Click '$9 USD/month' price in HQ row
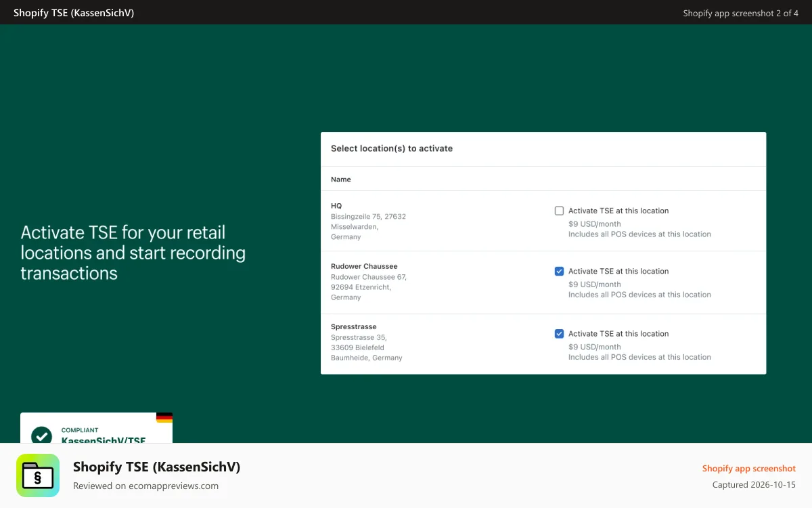Image resolution: width=812 pixels, height=508 pixels. coord(595,224)
